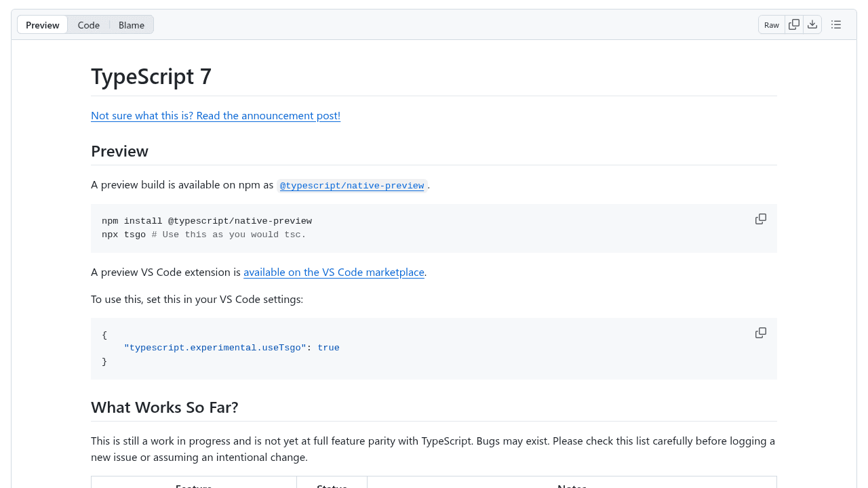868x488 pixels.
Task: Select the npx tsgo command line
Action: [x=203, y=235]
